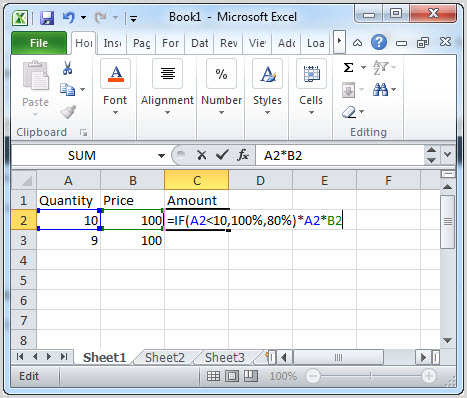The width and height of the screenshot is (467, 398).
Task: Switch to the Data ribbon tab
Action: point(199,43)
